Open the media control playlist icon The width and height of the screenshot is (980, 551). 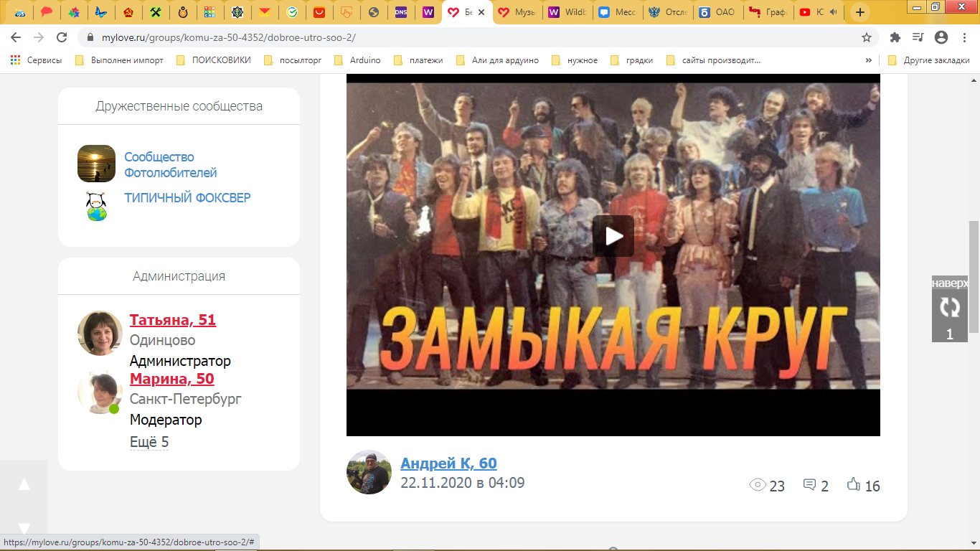[x=918, y=37]
